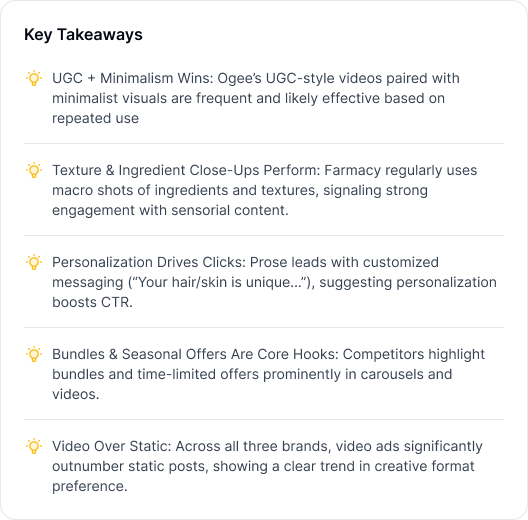Click the divider line below the UGC takeaway
This screenshot has height=520, width=528.
[x=264, y=143]
